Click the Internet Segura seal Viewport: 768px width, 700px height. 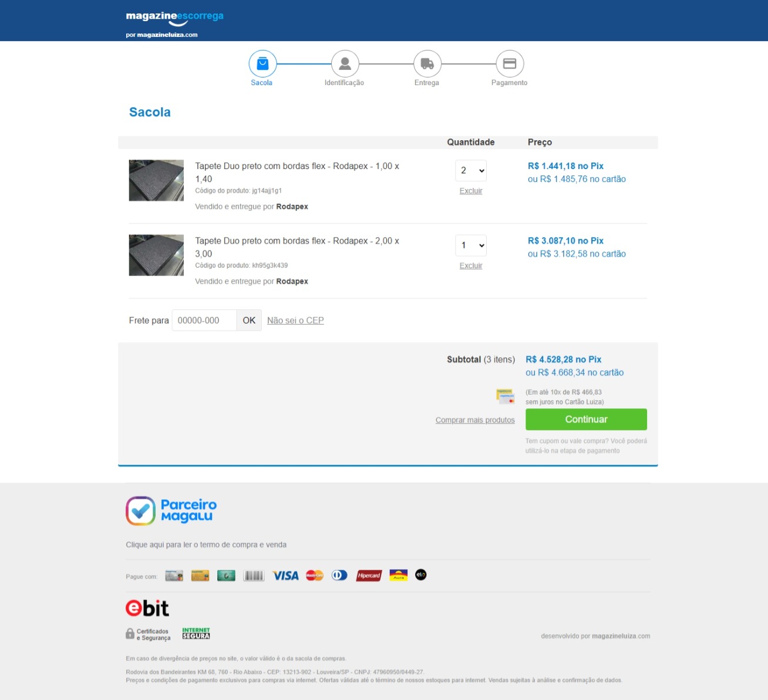[x=196, y=634]
